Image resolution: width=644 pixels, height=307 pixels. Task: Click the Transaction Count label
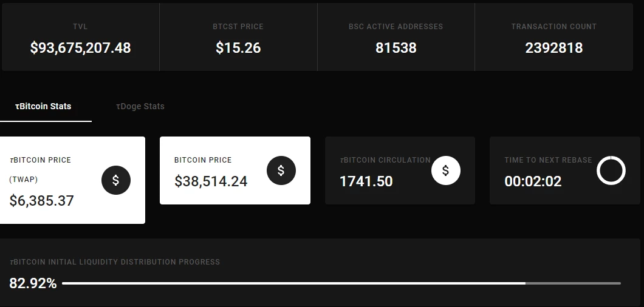[x=553, y=26]
